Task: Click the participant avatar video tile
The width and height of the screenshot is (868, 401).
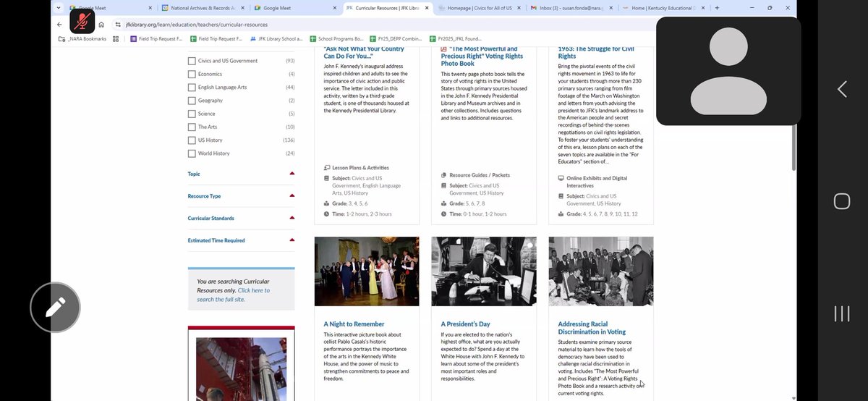Action: [728, 71]
